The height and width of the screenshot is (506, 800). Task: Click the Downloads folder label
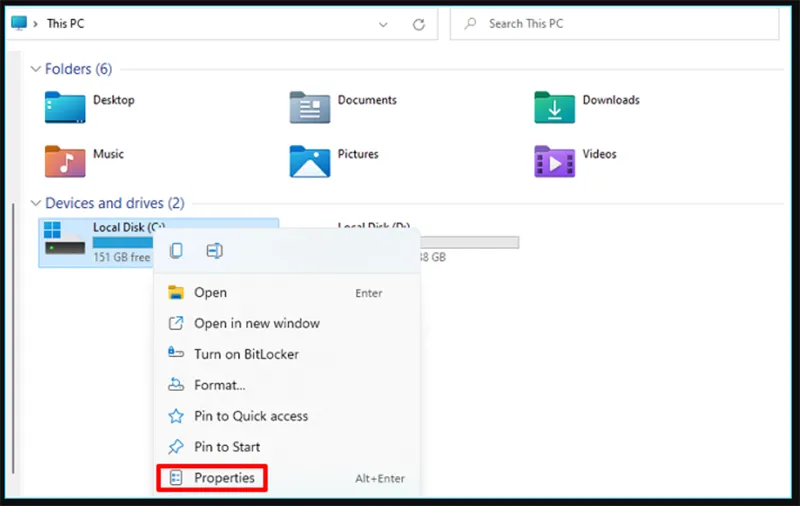click(611, 100)
